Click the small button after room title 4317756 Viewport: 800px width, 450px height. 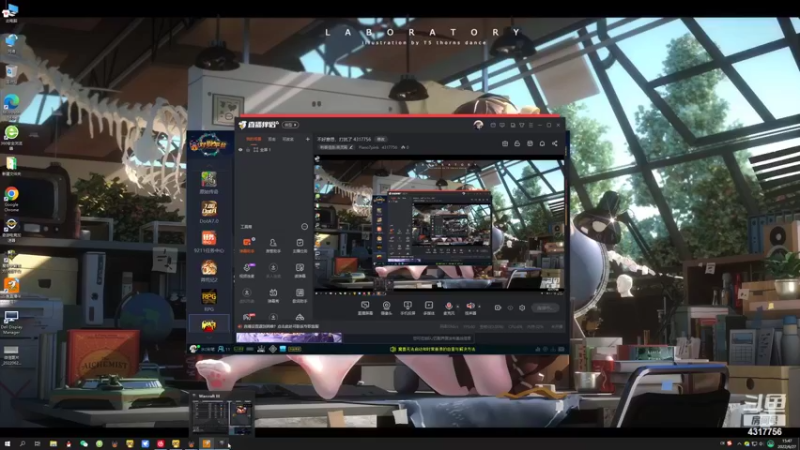tap(381, 139)
